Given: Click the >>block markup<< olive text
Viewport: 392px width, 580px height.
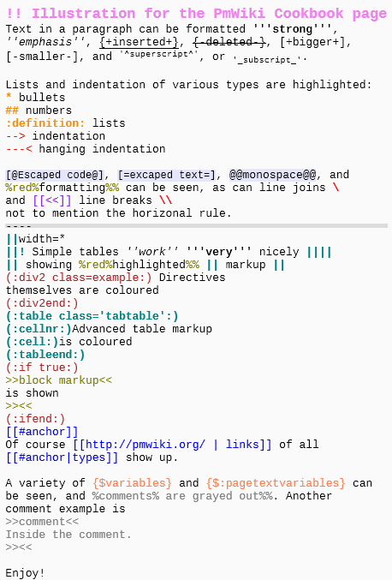Looking at the screenshot, I should pyautogui.click(x=59, y=380).
